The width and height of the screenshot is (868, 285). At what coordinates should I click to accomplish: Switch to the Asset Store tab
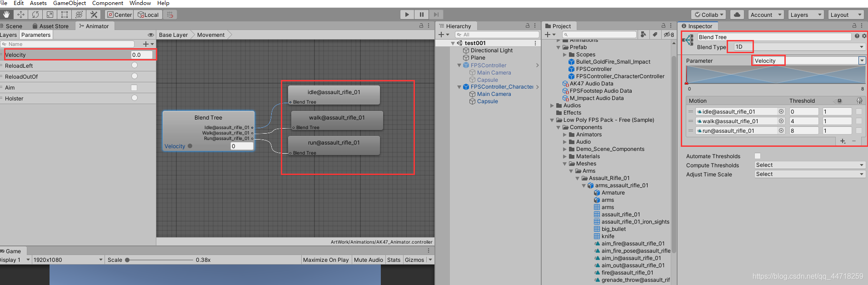50,26
